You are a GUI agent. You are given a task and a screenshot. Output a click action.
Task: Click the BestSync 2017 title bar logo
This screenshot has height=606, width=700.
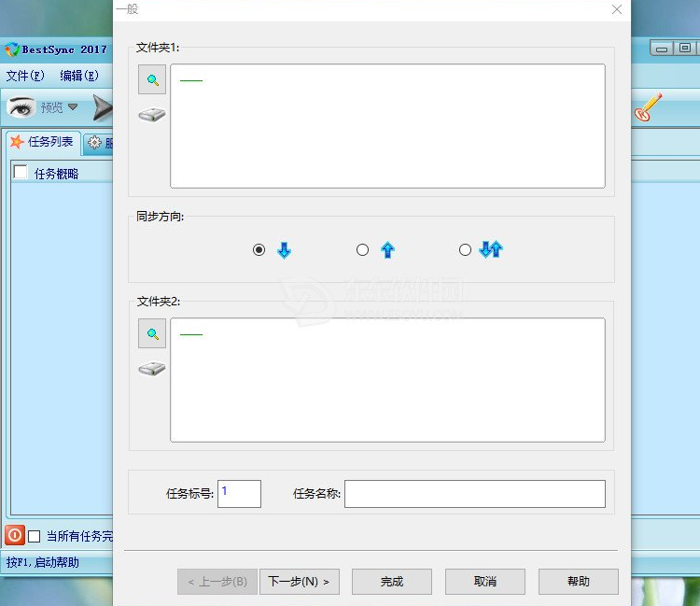(x=12, y=49)
